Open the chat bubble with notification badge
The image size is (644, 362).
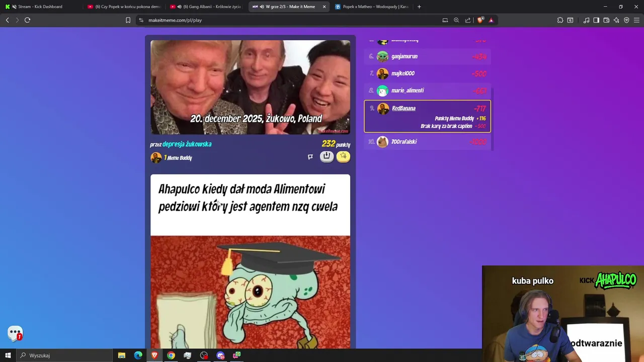click(15, 333)
